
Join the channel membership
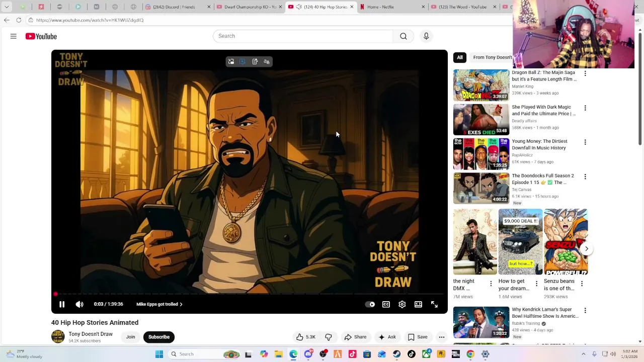131,337
